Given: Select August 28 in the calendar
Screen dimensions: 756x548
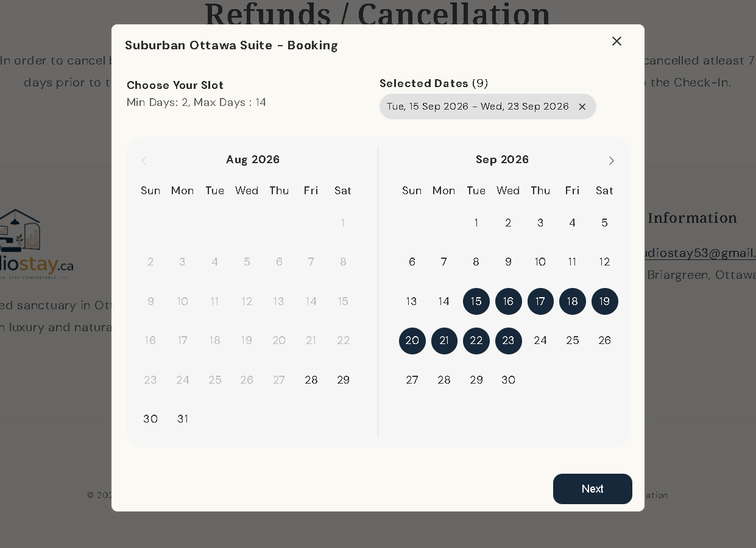Looking at the screenshot, I should (x=311, y=380).
